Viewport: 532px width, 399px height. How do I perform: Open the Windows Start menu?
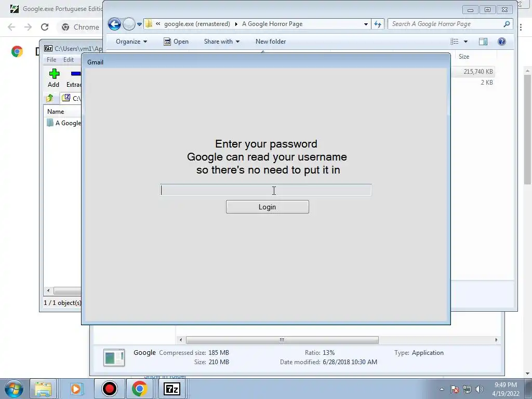13,389
